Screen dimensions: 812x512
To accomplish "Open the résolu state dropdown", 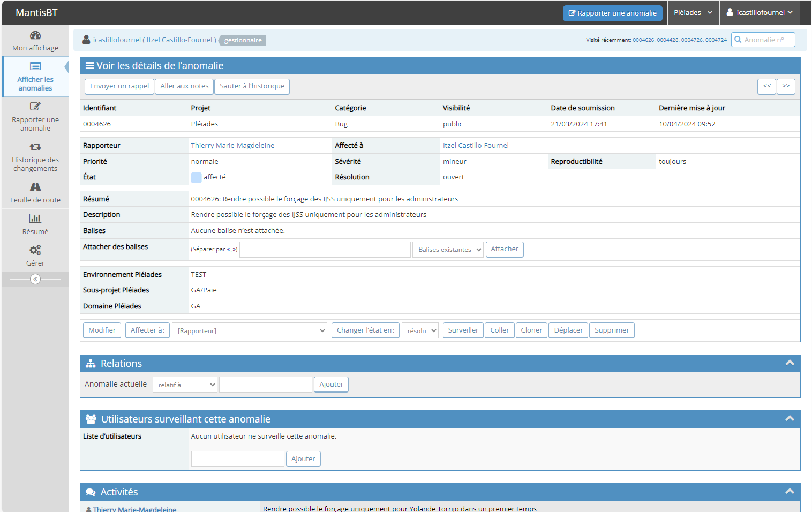I will (x=420, y=331).
